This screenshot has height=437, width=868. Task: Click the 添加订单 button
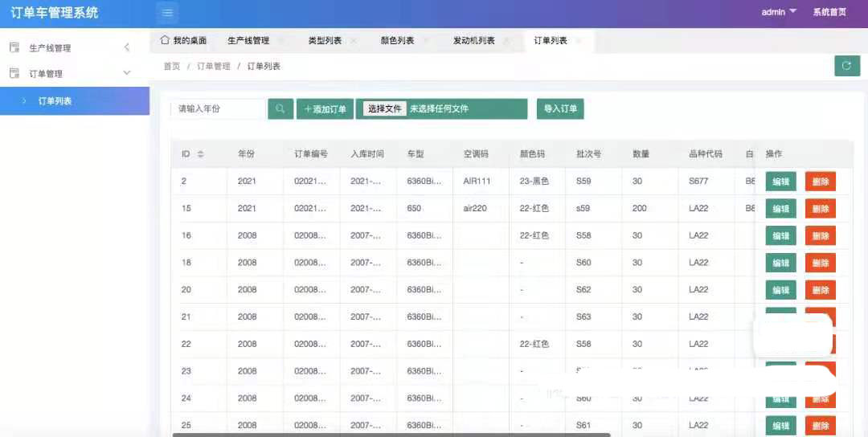point(325,109)
